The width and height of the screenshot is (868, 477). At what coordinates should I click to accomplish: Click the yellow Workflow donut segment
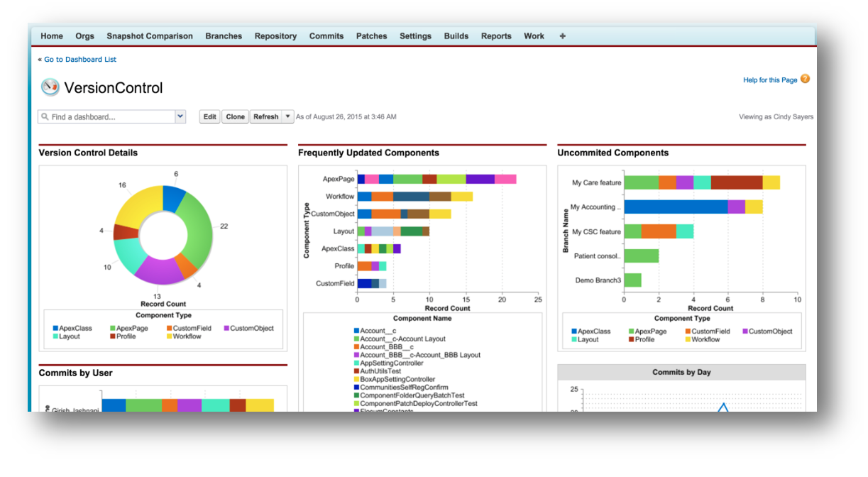pyautogui.click(x=135, y=206)
